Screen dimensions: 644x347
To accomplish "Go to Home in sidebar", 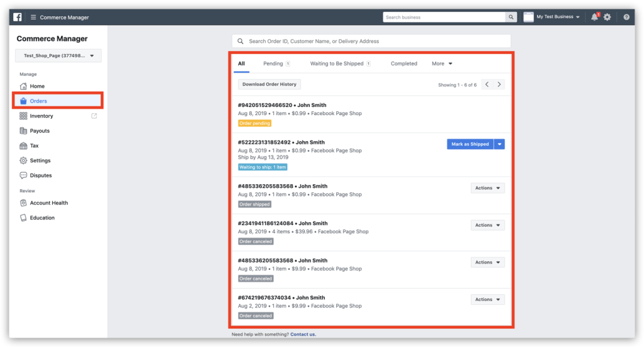I will tap(37, 86).
